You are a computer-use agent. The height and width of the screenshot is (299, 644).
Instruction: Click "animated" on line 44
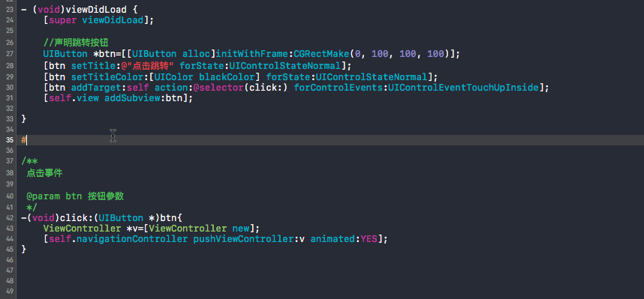pyautogui.click(x=333, y=239)
